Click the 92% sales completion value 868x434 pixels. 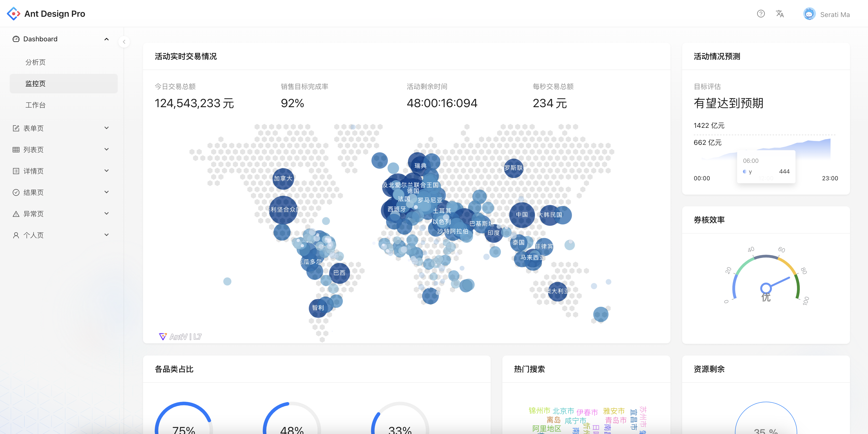pos(292,103)
